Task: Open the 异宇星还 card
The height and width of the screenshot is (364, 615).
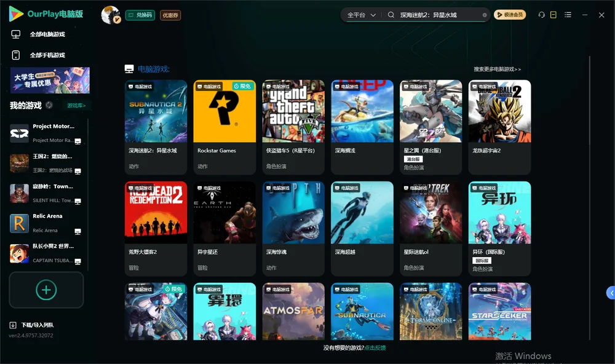Action: point(224,229)
